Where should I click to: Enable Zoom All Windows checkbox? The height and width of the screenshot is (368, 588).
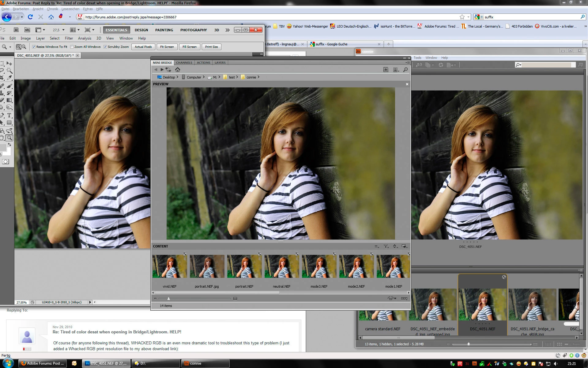(72, 47)
